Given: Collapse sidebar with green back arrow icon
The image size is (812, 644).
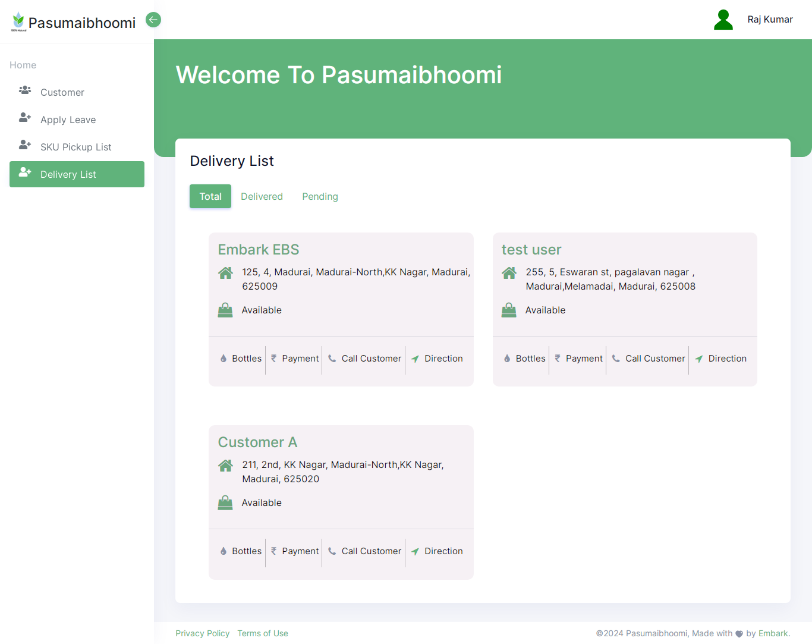Looking at the screenshot, I should [153, 20].
